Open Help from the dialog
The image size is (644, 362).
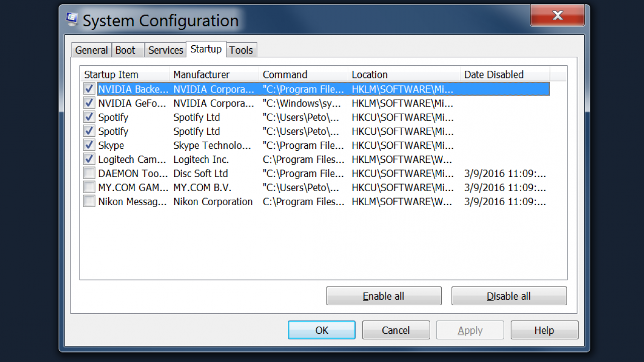544,330
